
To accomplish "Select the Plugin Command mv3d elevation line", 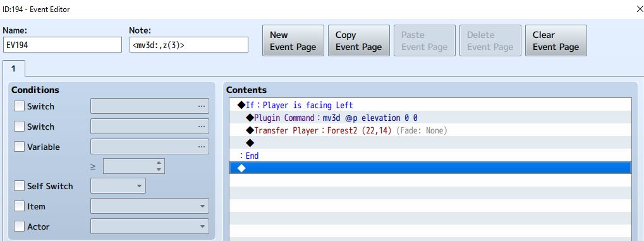I will (x=430, y=118).
